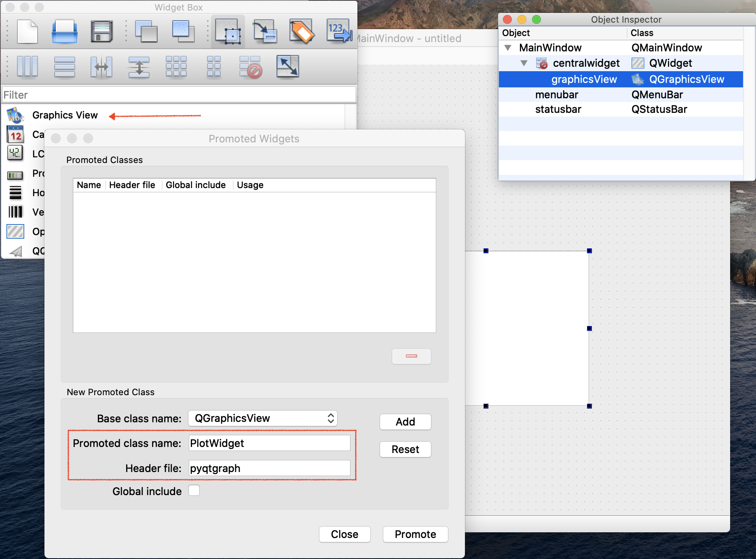Click the Promote button
The width and height of the screenshot is (756, 559).
click(x=416, y=534)
